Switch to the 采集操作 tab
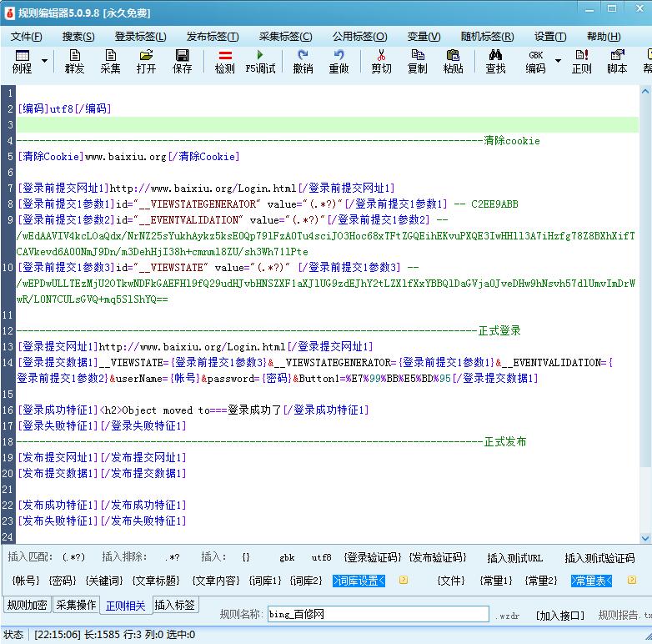Viewport: 652px width, 644px height. (76, 605)
